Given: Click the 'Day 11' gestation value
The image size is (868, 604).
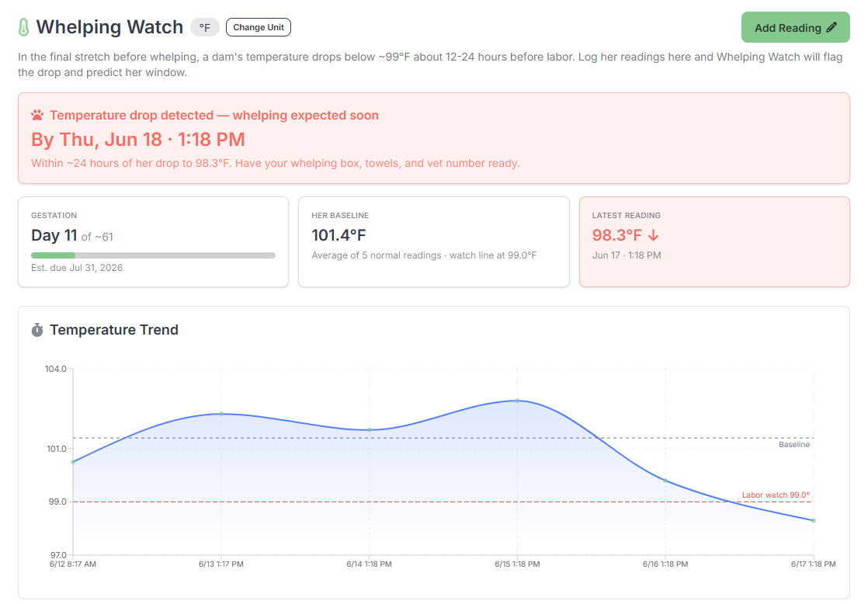Looking at the screenshot, I should [x=54, y=235].
